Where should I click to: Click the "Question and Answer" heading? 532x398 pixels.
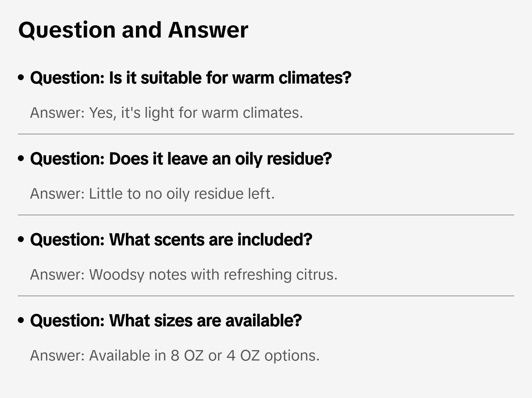click(133, 30)
